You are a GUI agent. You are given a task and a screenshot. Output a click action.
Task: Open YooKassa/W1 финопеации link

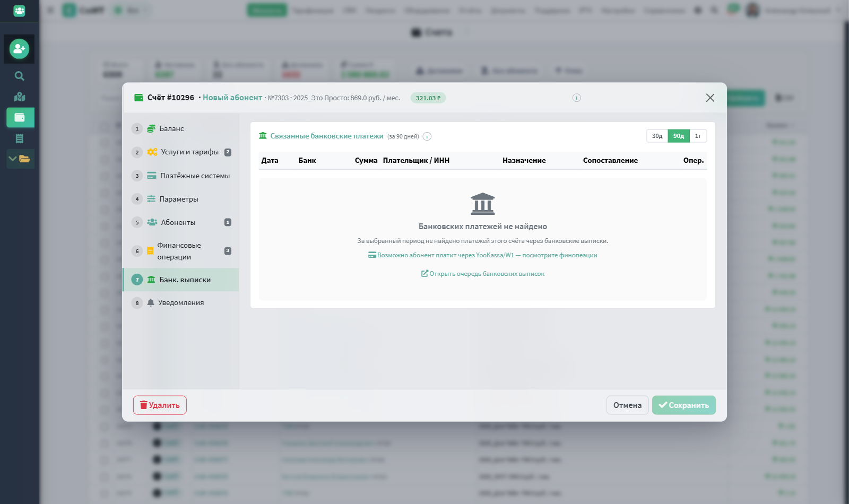pos(483,255)
